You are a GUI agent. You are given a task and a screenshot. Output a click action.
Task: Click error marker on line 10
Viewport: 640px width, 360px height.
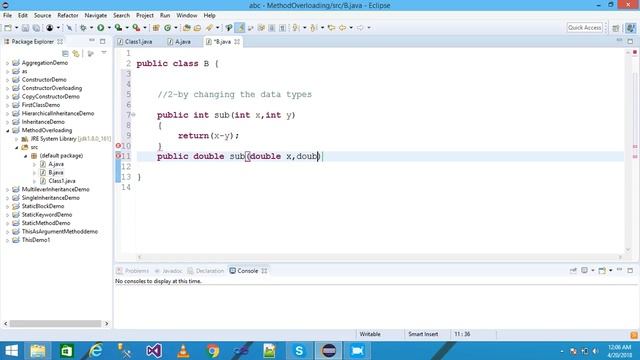(x=118, y=146)
